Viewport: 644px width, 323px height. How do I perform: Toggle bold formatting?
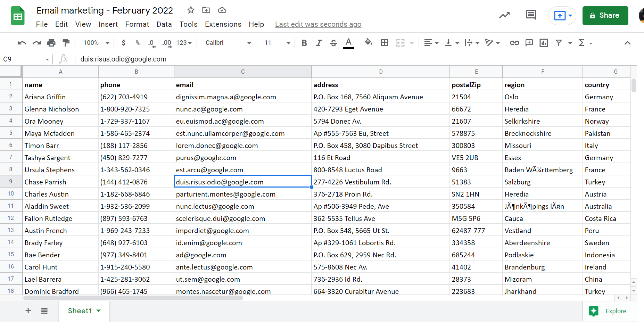[x=304, y=43]
